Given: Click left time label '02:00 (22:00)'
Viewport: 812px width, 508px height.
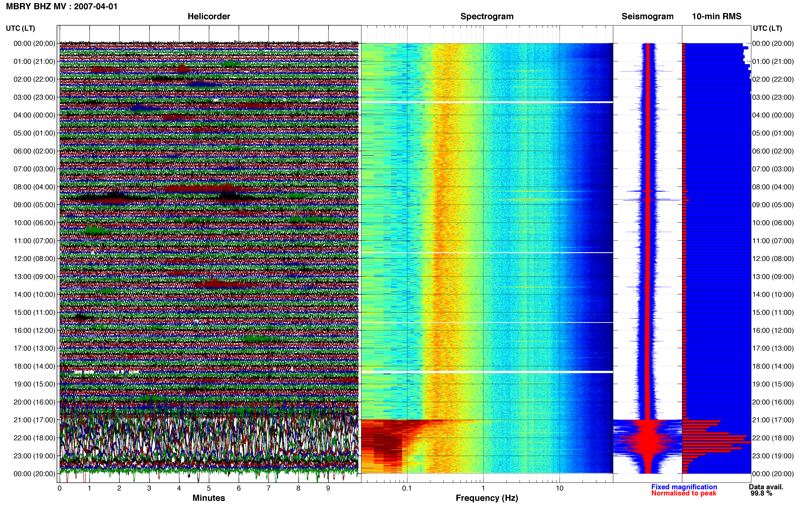Looking at the screenshot, I should coord(34,79).
